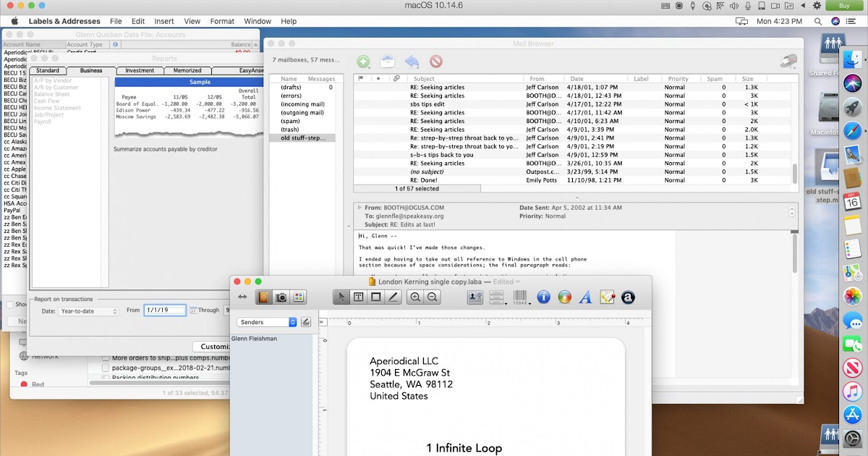868x456 pixels.
Task: Click the camera icon in Labels toolbar
Action: (x=281, y=297)
